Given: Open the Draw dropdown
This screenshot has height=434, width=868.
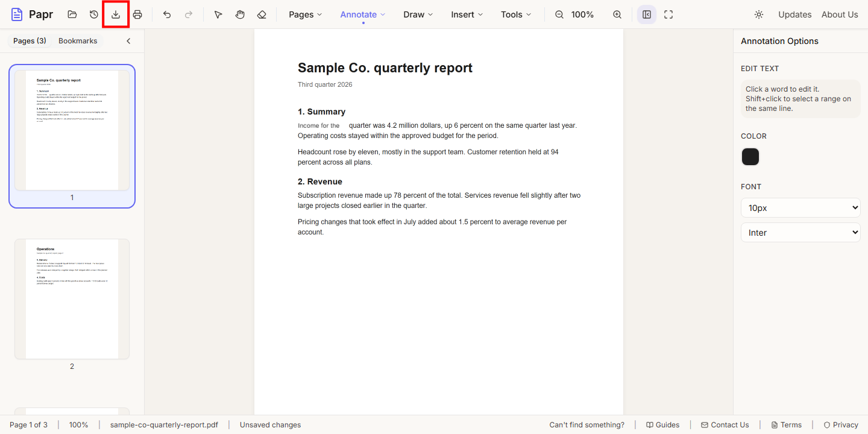Looking at the screenshot, I should point(418,14).
